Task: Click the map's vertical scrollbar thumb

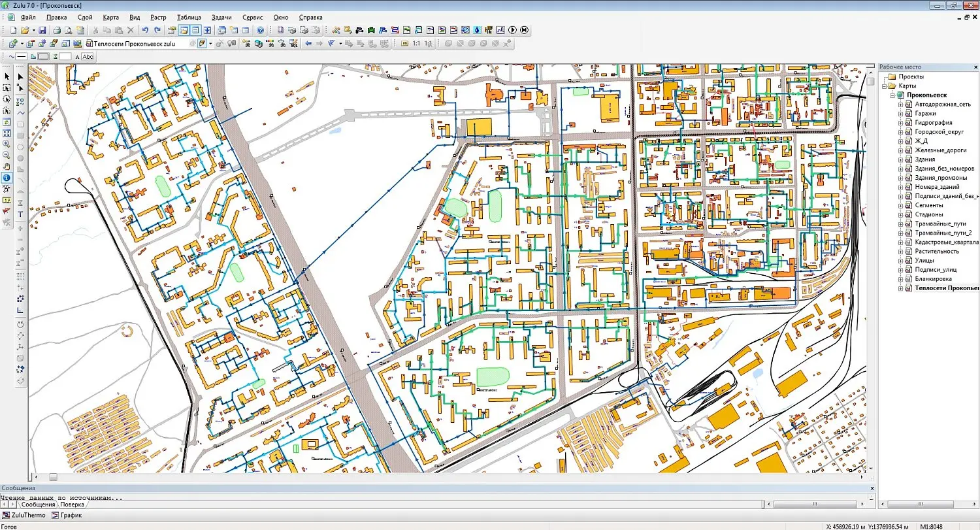Action: (x=871, y=82)
